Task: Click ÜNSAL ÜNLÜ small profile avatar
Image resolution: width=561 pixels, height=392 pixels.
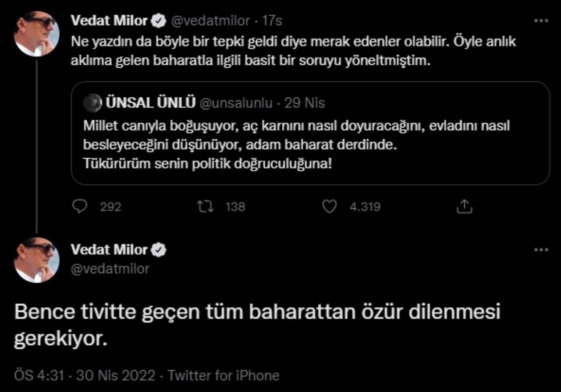Action: click(x=92, y=103)
